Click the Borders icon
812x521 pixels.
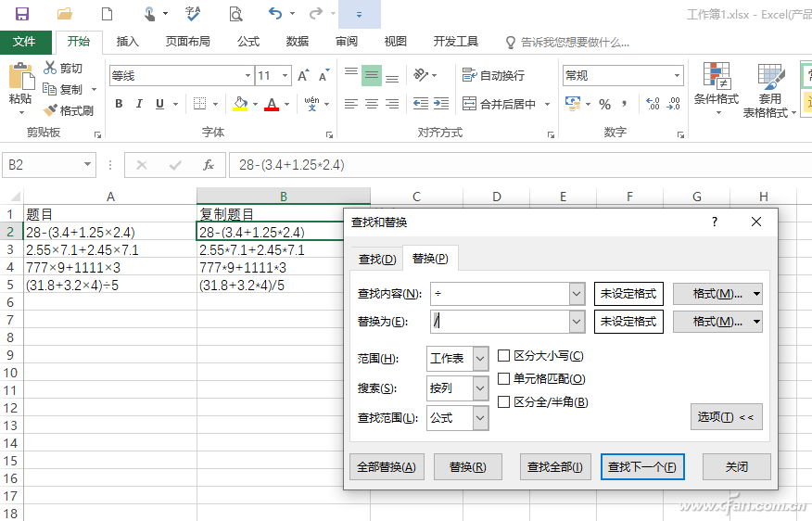[x=200, y=104]
